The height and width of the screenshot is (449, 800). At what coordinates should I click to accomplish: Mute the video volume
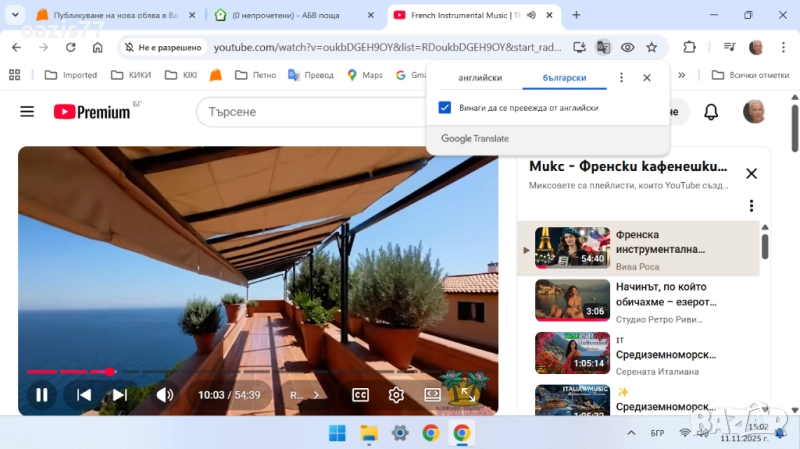tap(164, 395)
